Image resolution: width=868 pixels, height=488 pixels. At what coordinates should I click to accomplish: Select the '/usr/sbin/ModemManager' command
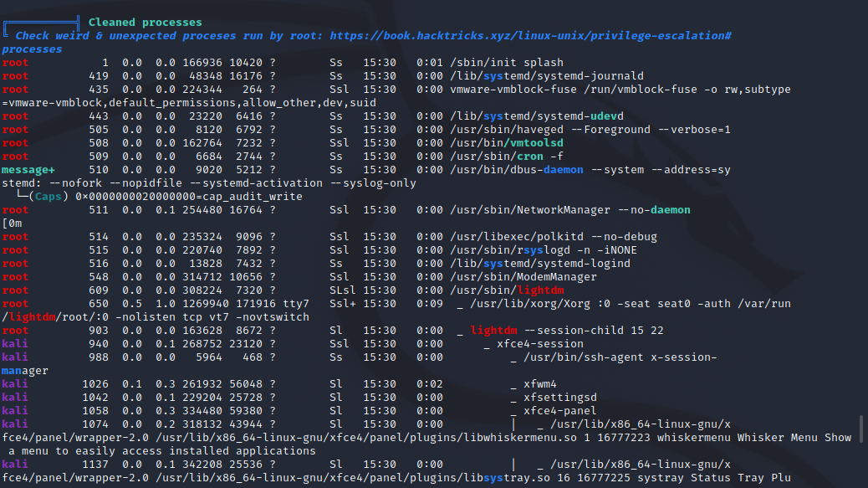(x=523, y=276)
